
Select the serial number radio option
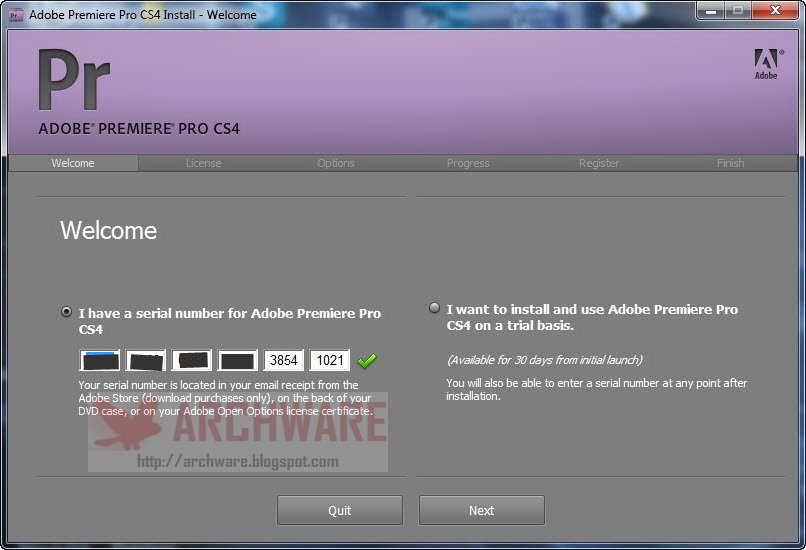pos(66,312)
